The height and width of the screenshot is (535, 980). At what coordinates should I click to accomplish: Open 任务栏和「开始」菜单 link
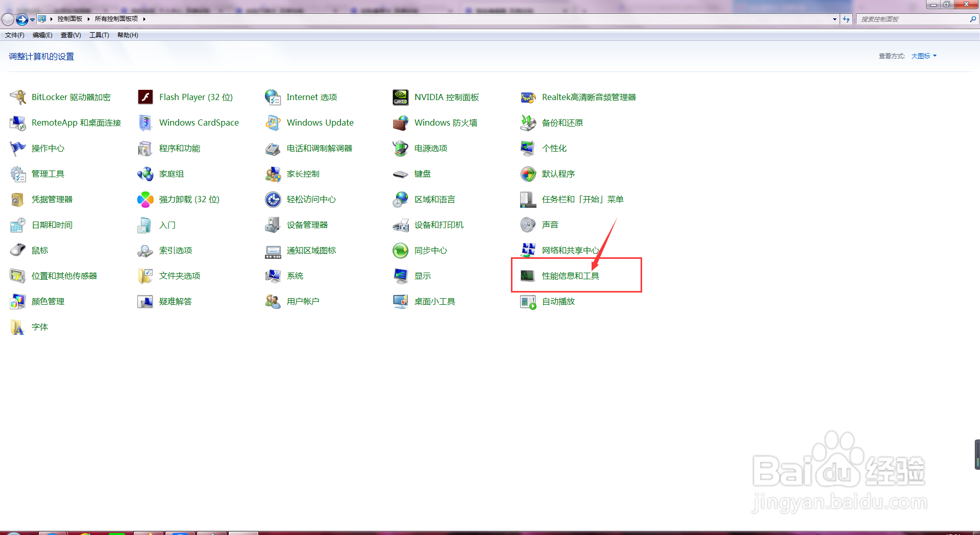(x=583, y=199)
